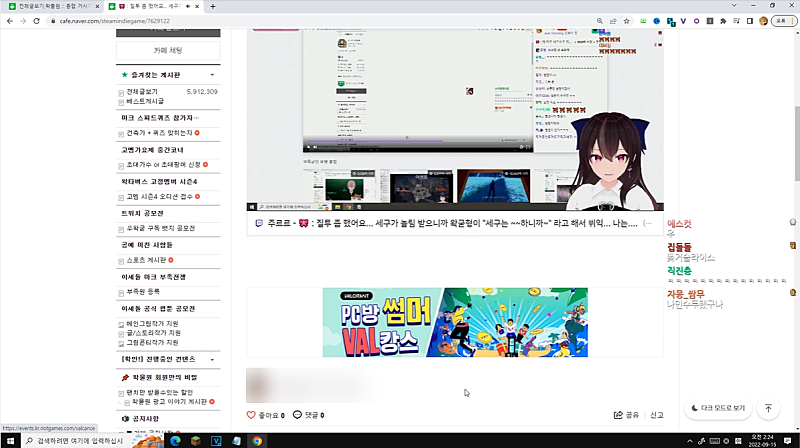Report the post via 신고
The height and width of the screenshot is (448, 800).
pos(657,415)
